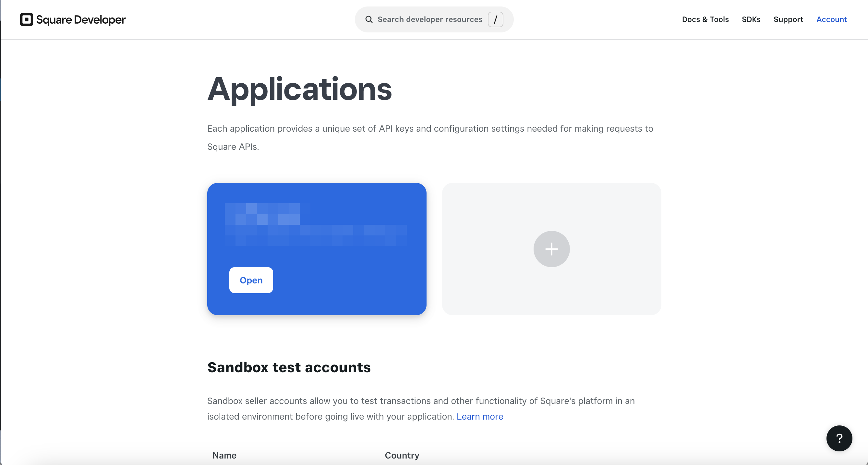
Task: Open the Docs & Tools menu
Action: (x=705, y=19)
